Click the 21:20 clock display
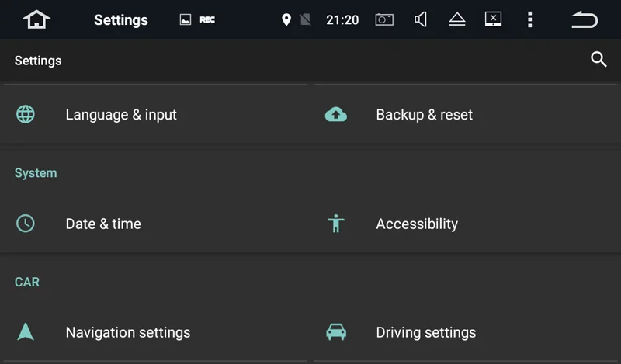This screenshot has height=364, width=621. [x=342, y=19]
